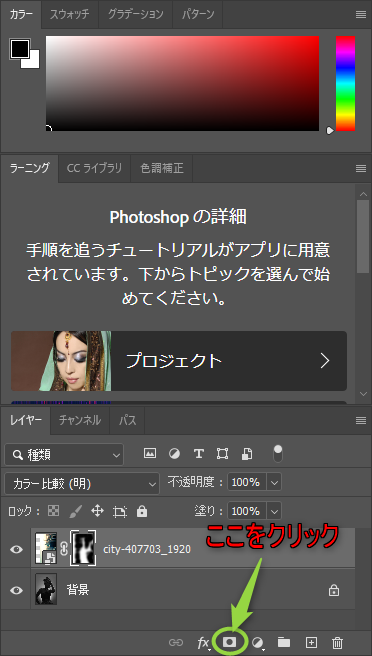The width and height of the screenshot is (372, 656).
Task: Click the lock icon on 背景 layer
Action: (334, 590)
